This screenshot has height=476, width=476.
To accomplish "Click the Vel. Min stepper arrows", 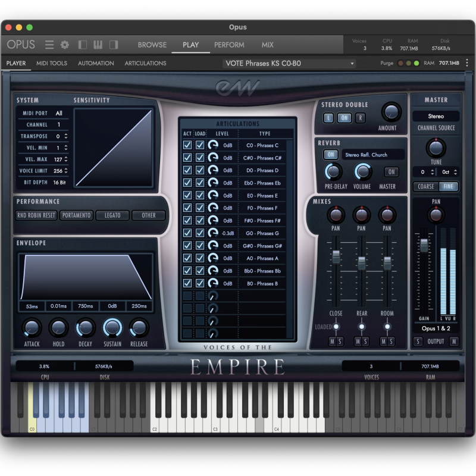I will [66, 148].
